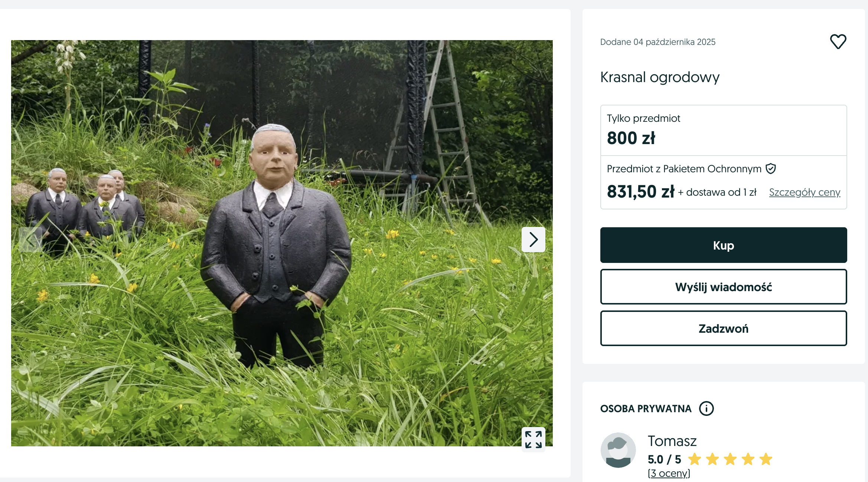Select the Tylko przedmiot 800 zł option
This screenshot has height=482, width=868.
click(723, 130)
